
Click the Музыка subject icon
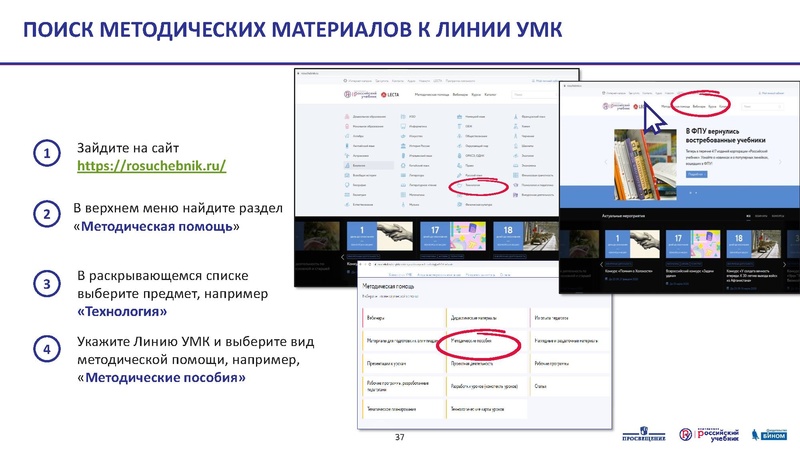pos(403,205)
